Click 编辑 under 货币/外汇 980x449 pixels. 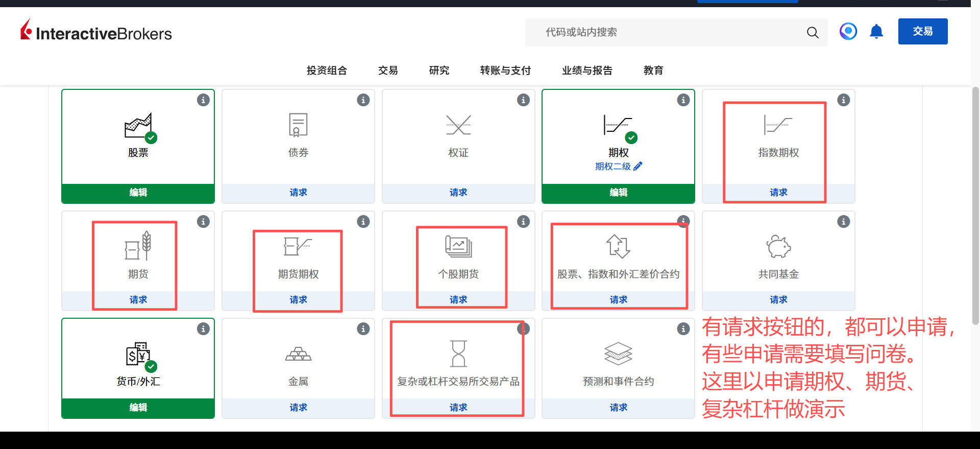click(138, 408)
